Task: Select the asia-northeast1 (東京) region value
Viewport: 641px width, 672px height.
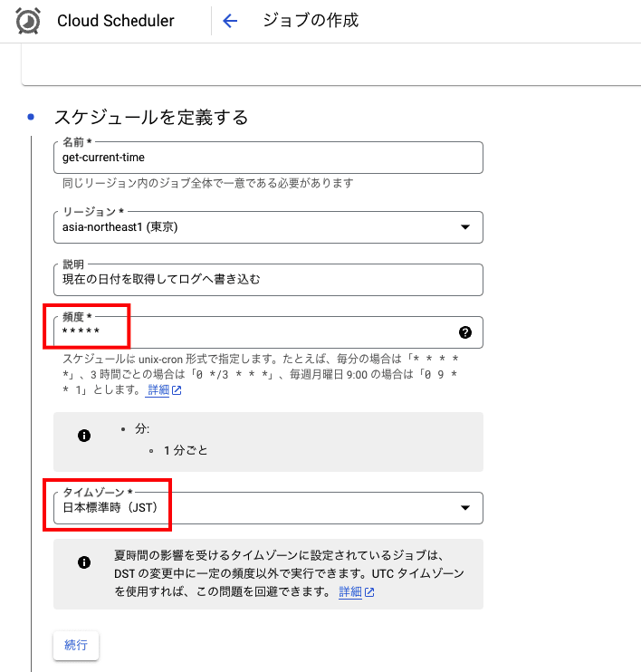Action: (x=120, y=226)
